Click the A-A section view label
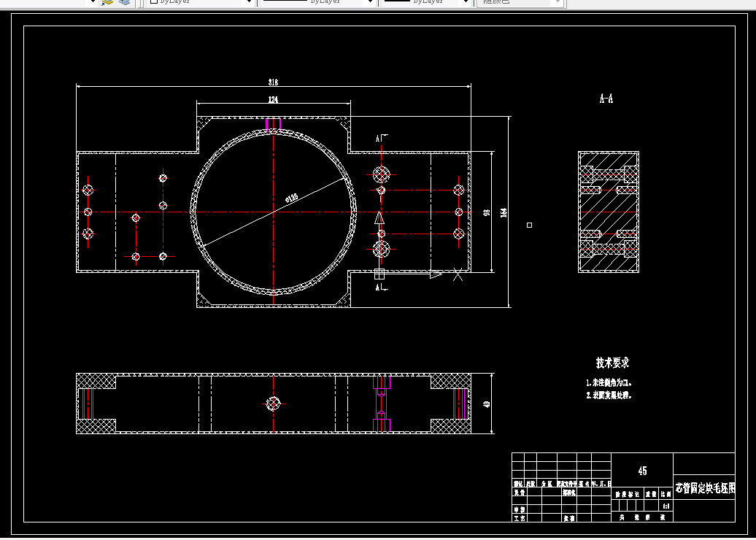Viewport: 756px width, 540px height. [606, 99]
